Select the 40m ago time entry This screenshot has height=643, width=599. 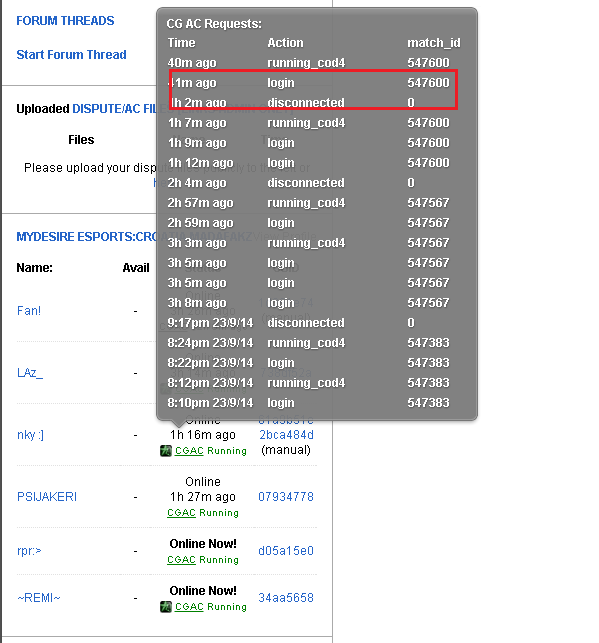click(192, 63)
